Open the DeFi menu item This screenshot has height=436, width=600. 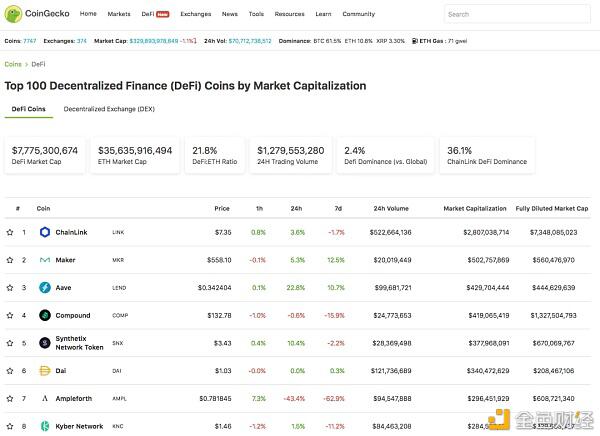(x=155, y=14)
